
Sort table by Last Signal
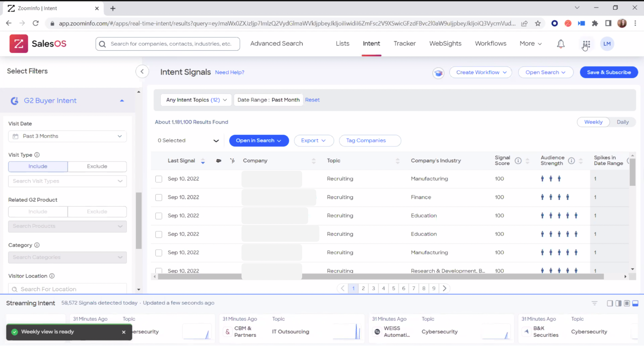coord(203,161)
